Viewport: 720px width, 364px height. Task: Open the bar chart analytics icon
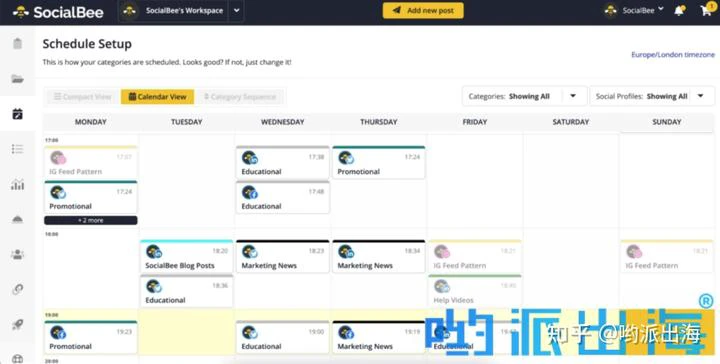coord(17,185)
